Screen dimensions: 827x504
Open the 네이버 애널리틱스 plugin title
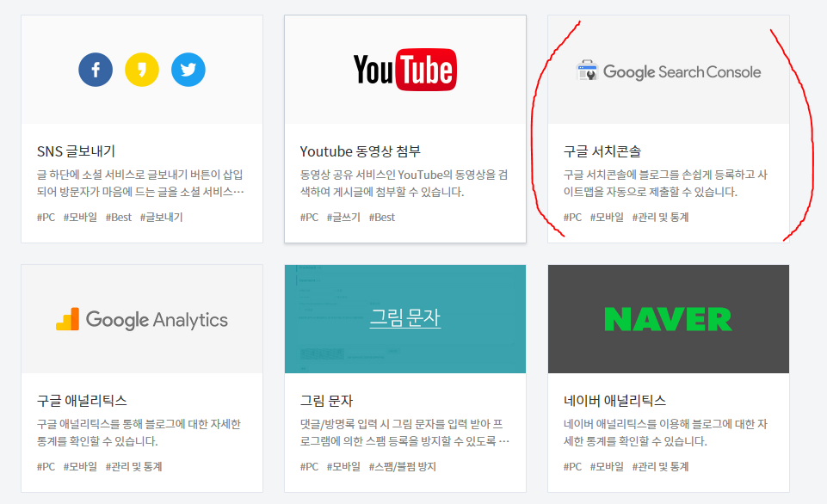[615, 401]
